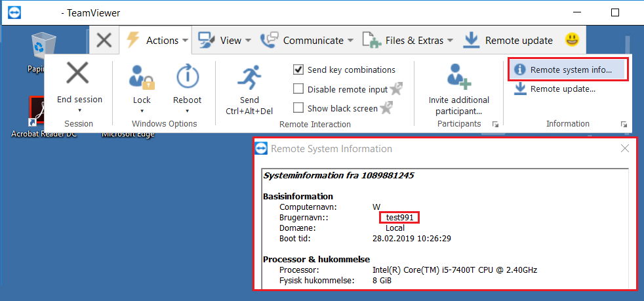Open the Participants group dialog launcher
This screenshot has width=644, height=301.
click(x=495, y=125)
